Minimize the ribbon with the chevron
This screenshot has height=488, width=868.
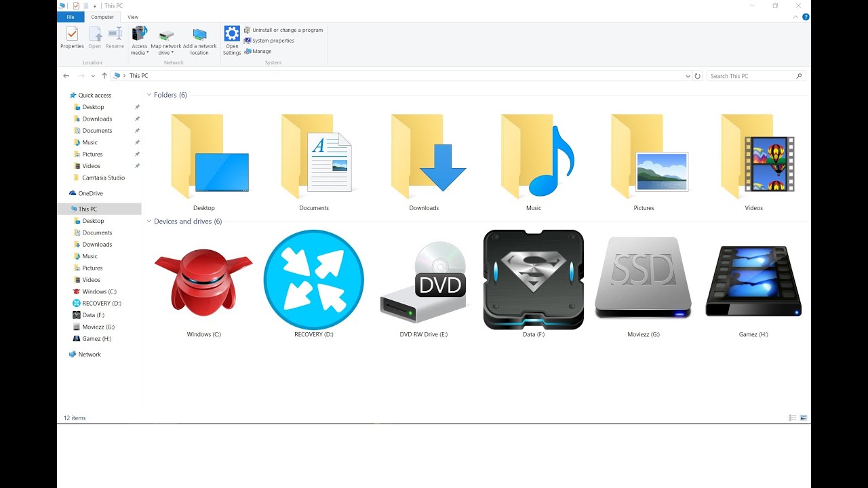click(x=795, y=16)
